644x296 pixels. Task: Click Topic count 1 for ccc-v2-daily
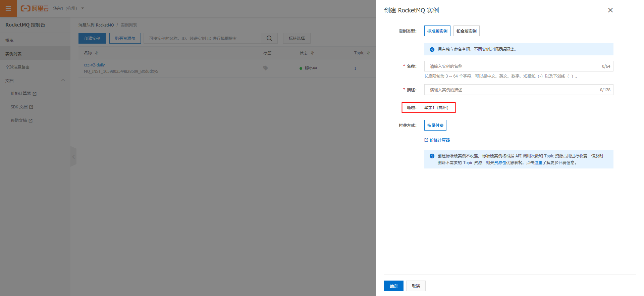point(355,68)
